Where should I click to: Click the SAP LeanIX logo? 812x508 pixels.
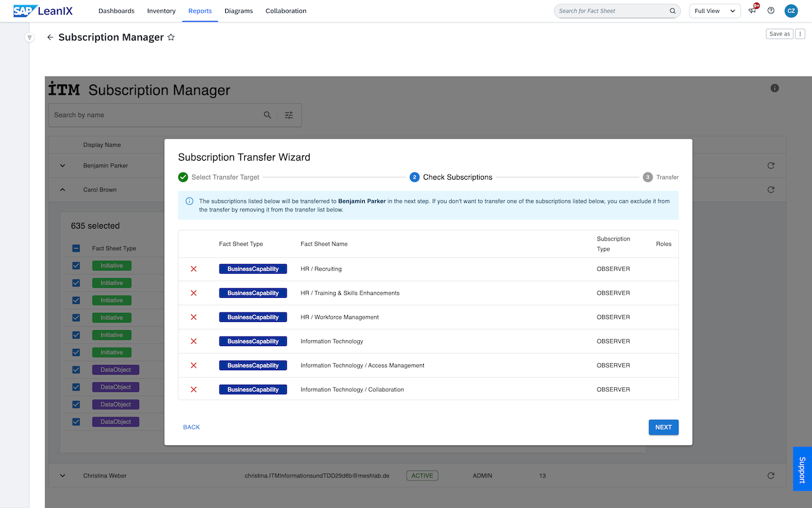[x=43, y=11]
